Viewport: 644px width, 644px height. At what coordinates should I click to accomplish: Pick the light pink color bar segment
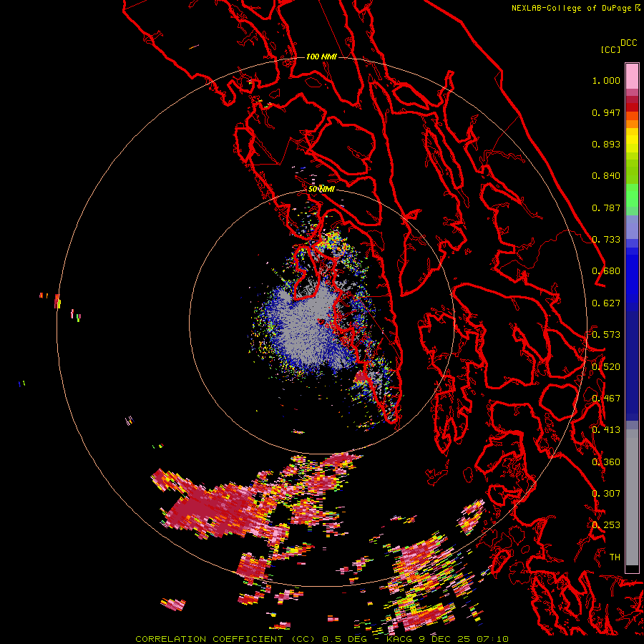(632, 77)
